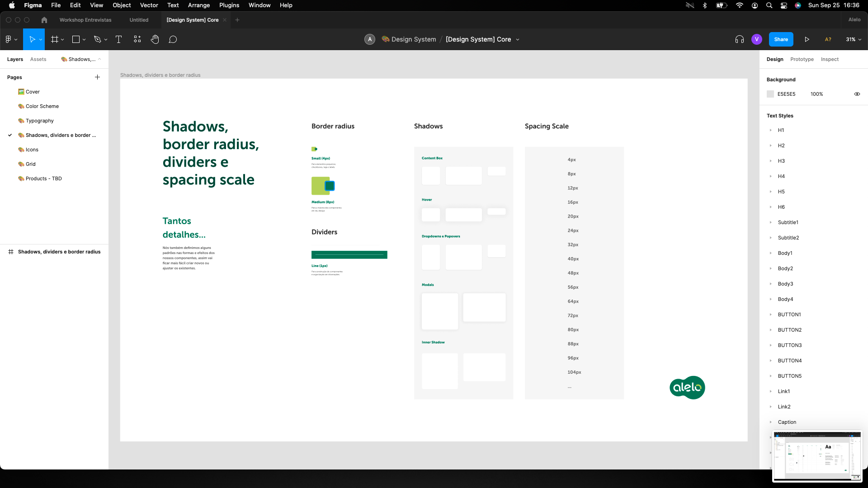Toggle background visibility eye icon
Screen dimensions: 868x488
pos(857,94)
